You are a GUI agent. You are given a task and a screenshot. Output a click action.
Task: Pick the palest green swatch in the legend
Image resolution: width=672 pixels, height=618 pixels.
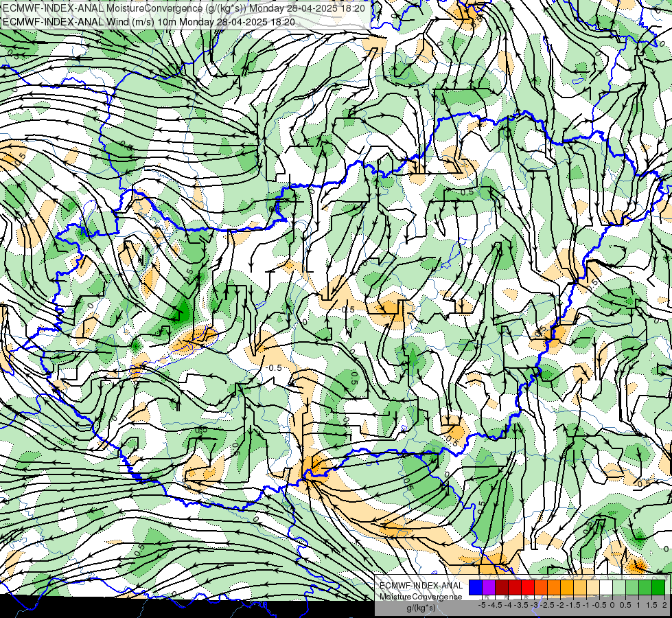pyautogui.click(x=619, y=587)
